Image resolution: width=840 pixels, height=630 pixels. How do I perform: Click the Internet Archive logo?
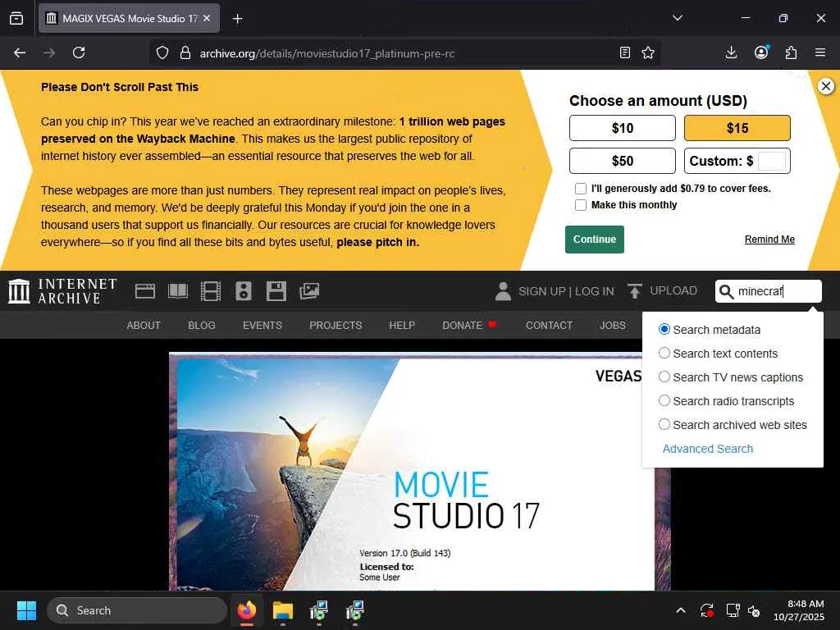62,291
